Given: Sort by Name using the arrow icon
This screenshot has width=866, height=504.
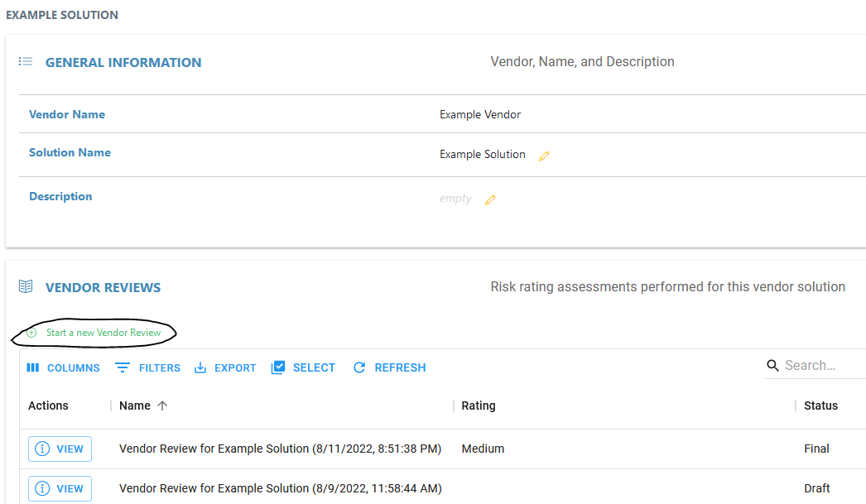Looking at the screenshot, I should click(162, 406).
